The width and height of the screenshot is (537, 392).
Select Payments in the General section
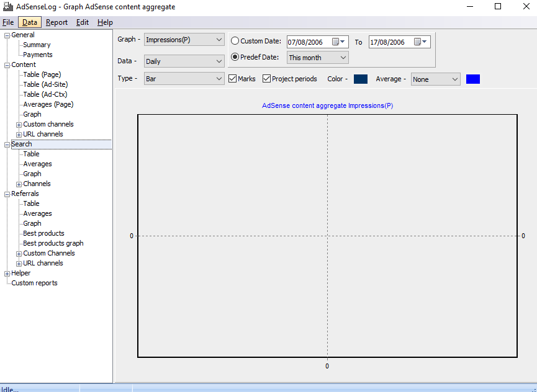tap(38, 55)
